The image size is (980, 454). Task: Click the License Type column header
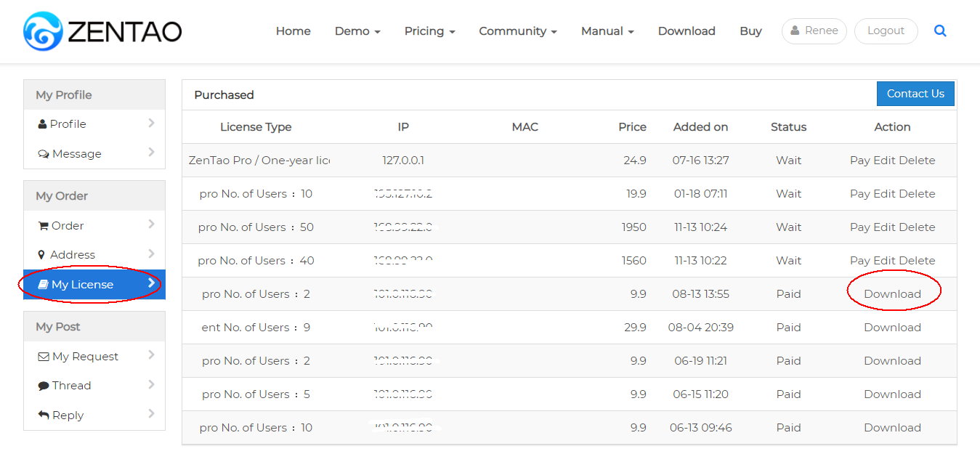click(x=256, y=127)
